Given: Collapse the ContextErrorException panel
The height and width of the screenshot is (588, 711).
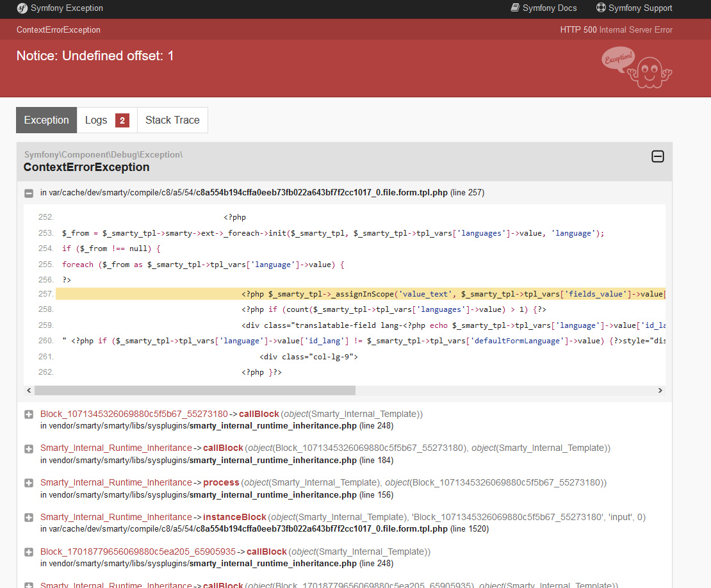Looking at the screenshot, I should 657,156.
